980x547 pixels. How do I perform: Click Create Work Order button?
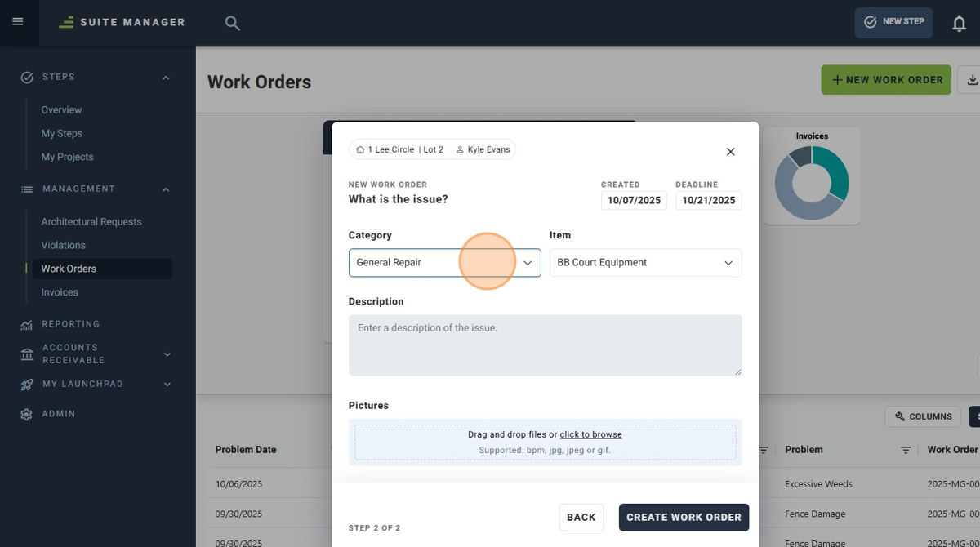684,518
